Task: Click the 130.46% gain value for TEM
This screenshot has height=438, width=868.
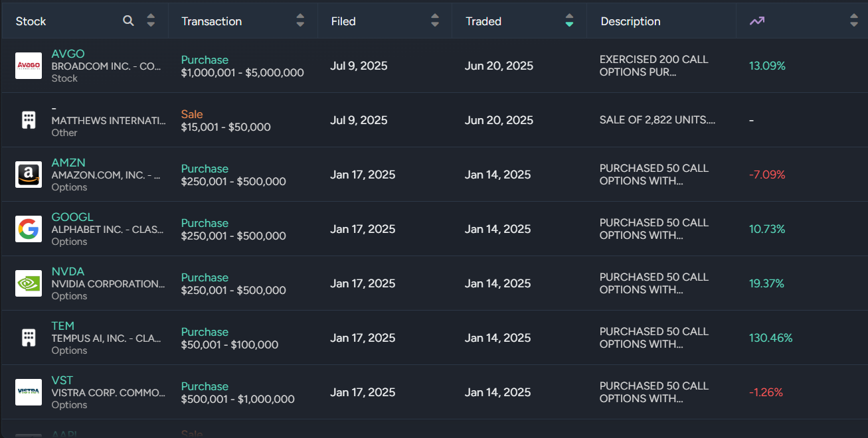Action: (770, 338)
